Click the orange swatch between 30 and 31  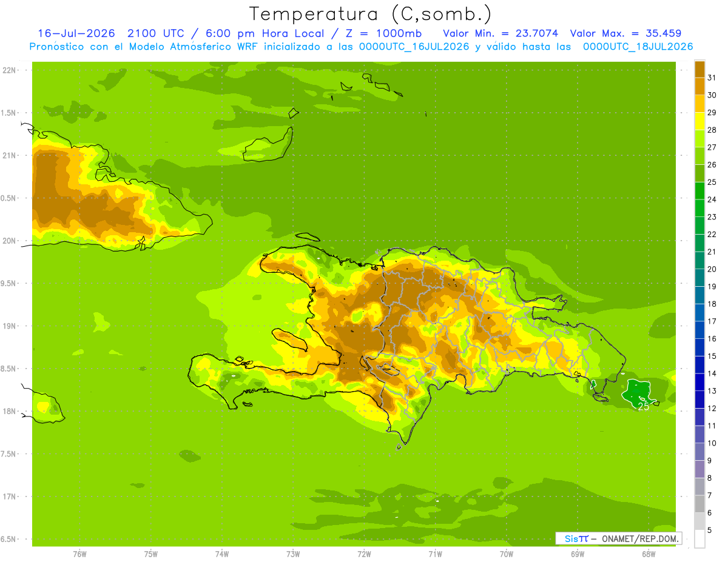coord(699,87)
